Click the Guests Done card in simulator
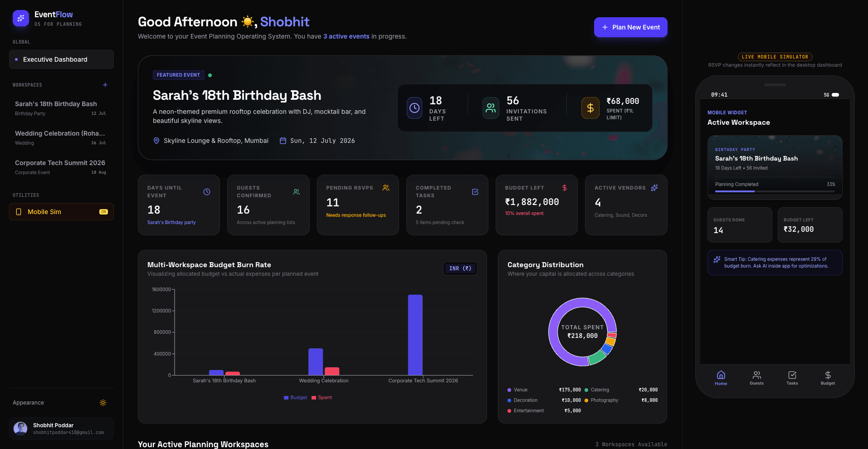The height and width of the screenshot is (449, 868). [740, 225]
